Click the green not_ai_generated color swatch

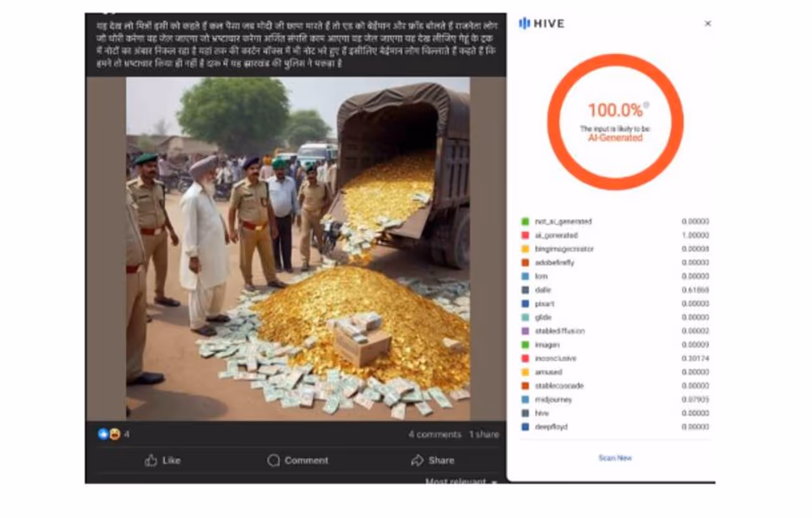pyautogui.click(x=525, y=222)
